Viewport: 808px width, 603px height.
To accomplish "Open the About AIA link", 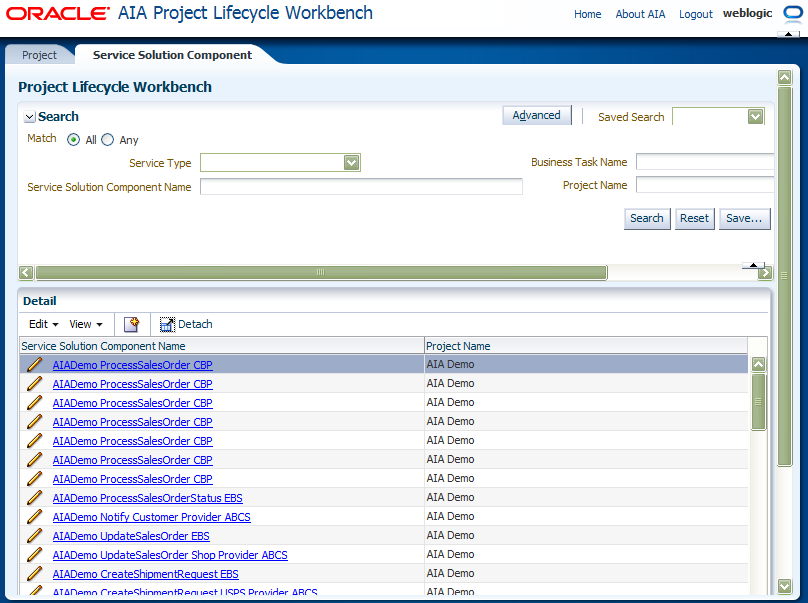I will [x=640, y=14].
